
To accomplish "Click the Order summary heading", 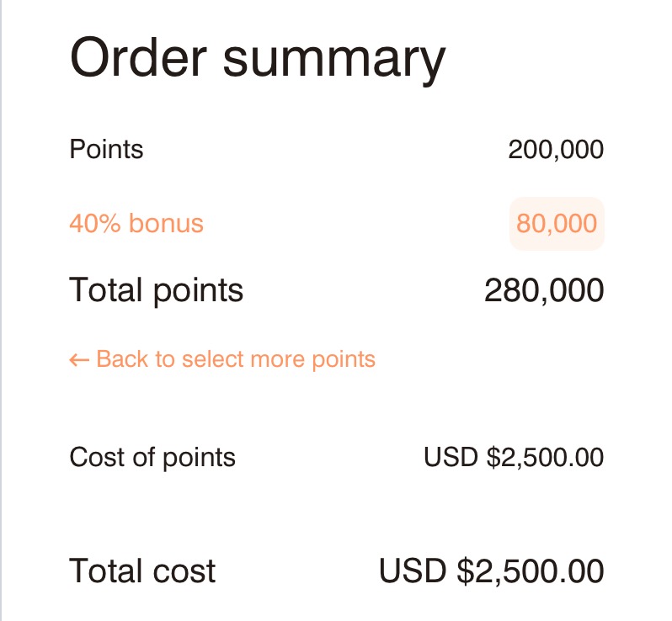I will [x=257, y=59].
